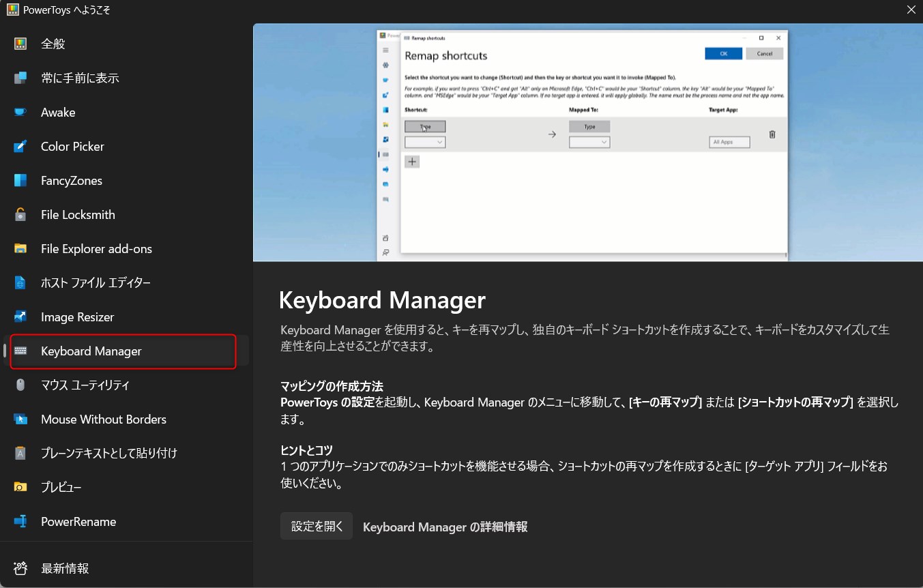Select プレーンテキストとして貼り付け
The image size is (923, 588).
coord(126,453)
